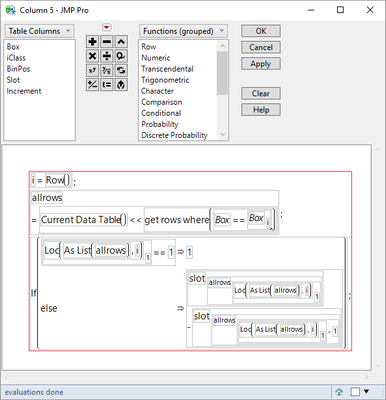The image size is (386, 400).
Task: Select the Trigonometric function group
Action: tap(165, 80)
